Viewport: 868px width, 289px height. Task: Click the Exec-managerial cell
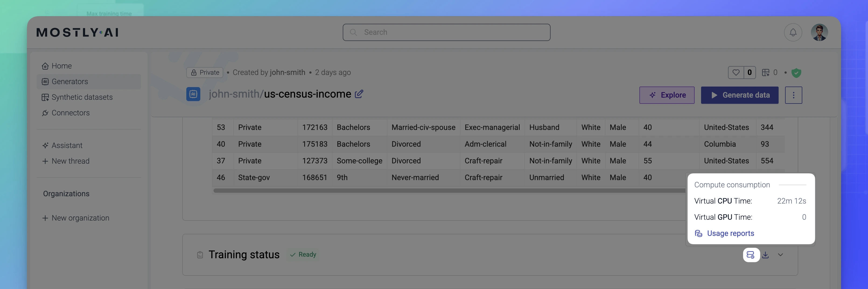click(x=492, y=128)
